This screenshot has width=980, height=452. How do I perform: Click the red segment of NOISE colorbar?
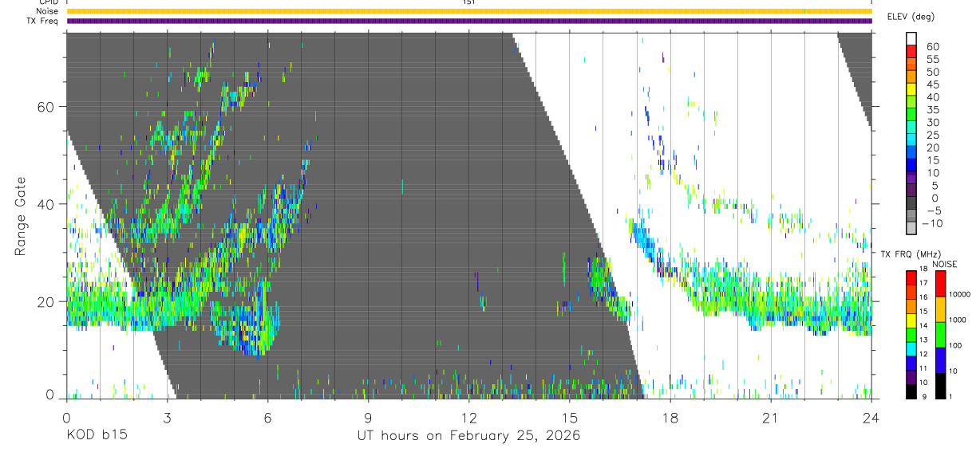pos(940,284)
